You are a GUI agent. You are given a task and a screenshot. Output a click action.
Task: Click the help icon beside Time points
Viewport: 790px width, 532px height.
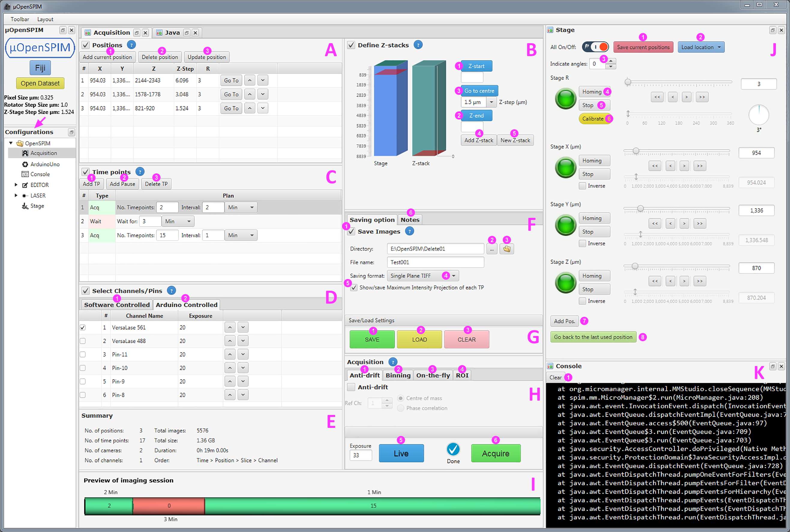coord(140,172)
